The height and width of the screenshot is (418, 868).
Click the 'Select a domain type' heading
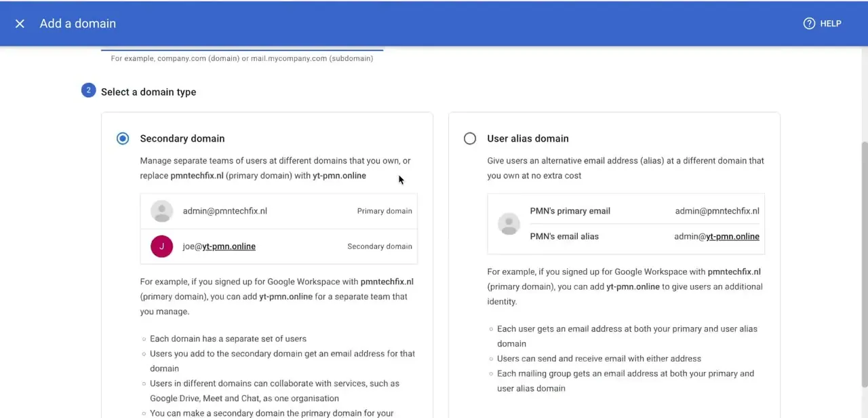tap(149, 92)
